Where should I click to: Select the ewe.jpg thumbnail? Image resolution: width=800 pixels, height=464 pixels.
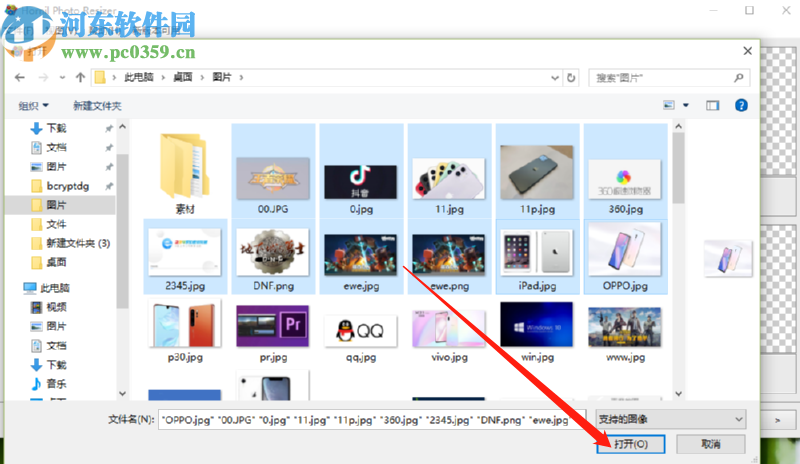pos(361,257)
